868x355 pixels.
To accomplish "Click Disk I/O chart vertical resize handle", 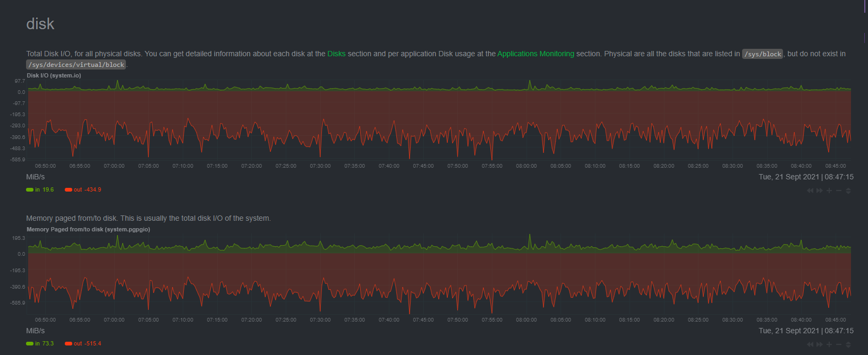I will point(848,191).
